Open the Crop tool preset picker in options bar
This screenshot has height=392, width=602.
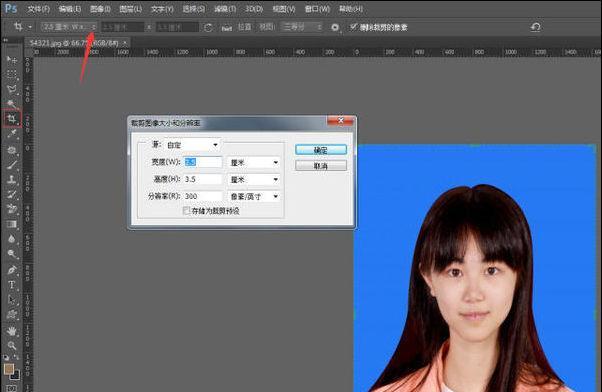(22, 27)
